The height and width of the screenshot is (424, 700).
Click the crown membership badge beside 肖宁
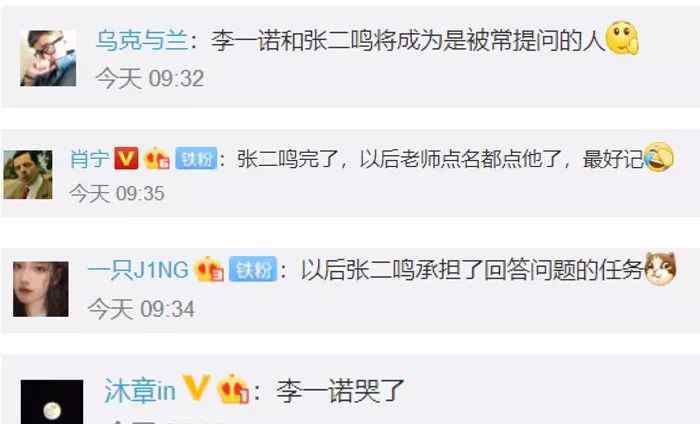click(157, 158)
